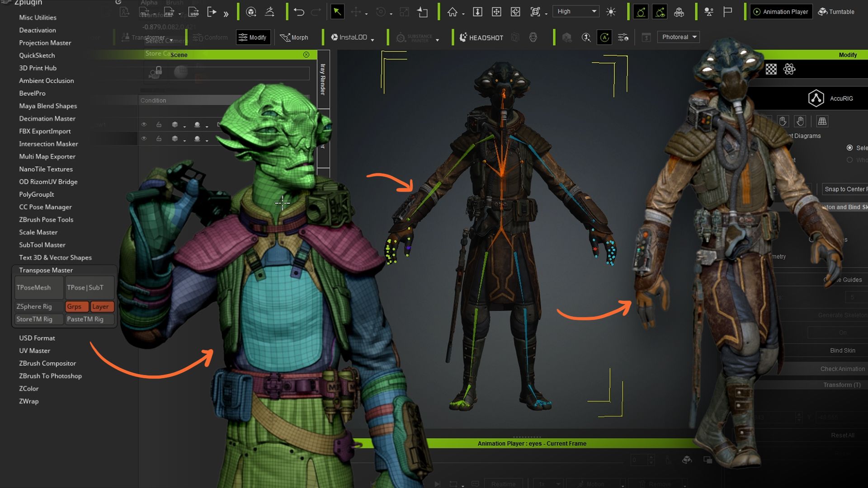Toggle the green circled A icon
868x488 pixels.
pos(604,38)
